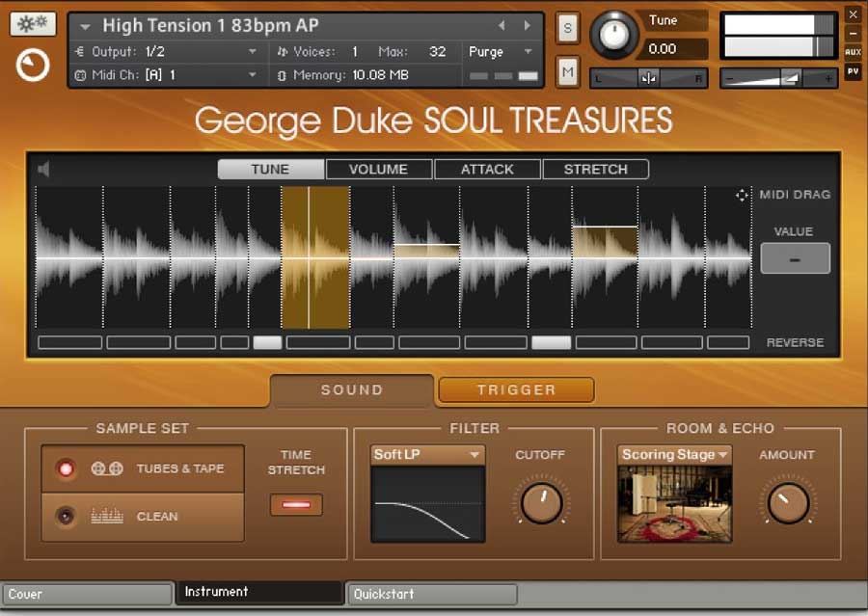Go to next instrument preset arrow
The width and height of the screenshot is (868, 616).
tap(527, 25)
